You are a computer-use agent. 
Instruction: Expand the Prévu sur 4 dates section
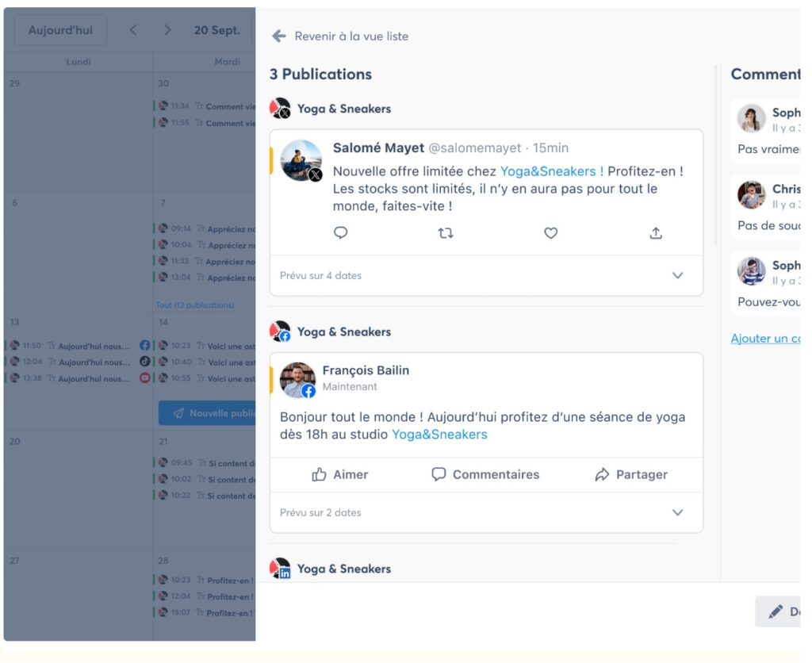coord(486,275)
